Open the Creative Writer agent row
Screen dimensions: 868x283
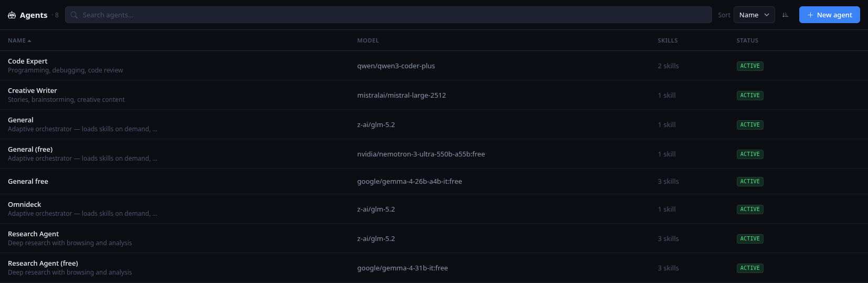pos(434,95)
